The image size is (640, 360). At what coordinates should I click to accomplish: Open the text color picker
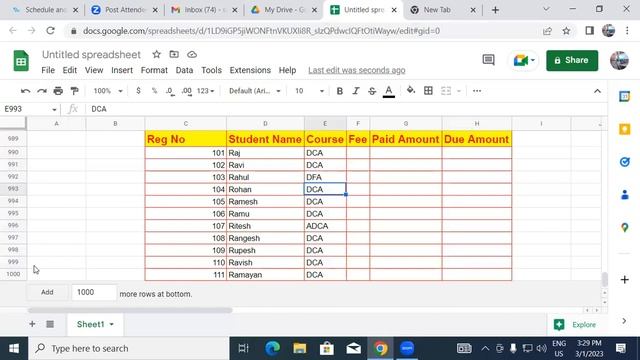coord(389,91)
